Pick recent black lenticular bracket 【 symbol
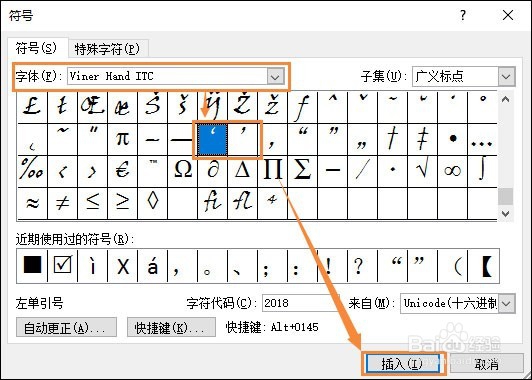 (483, 266)
